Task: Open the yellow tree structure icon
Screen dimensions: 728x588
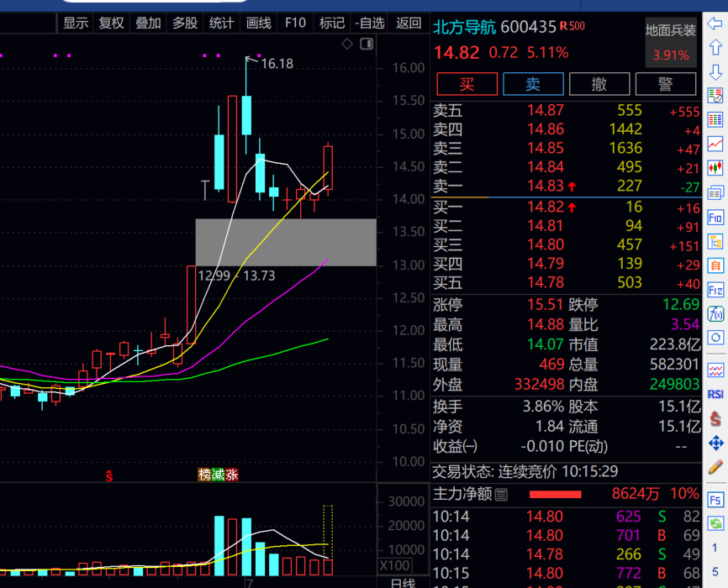Action: (x=715, y=241)
